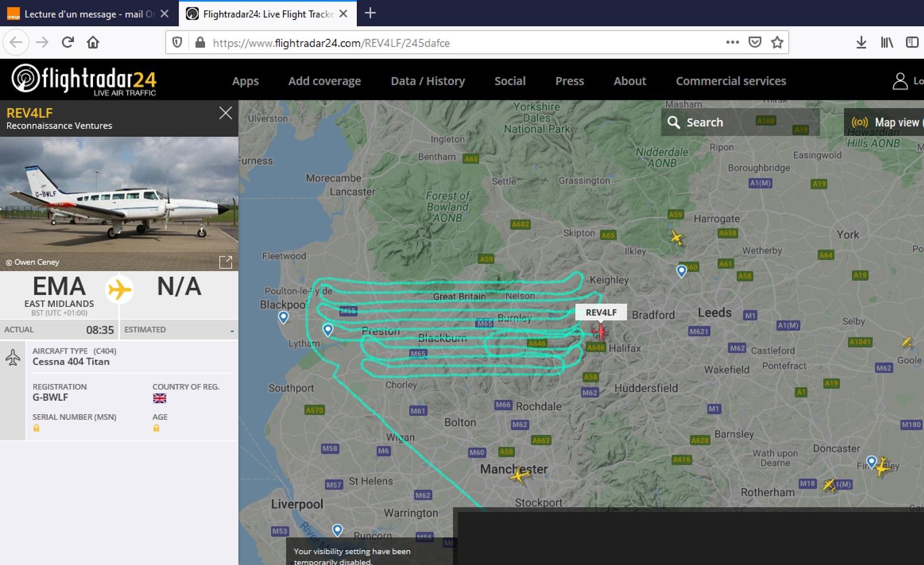
Task: Open the Press page
Action: (x=569, y=81)
